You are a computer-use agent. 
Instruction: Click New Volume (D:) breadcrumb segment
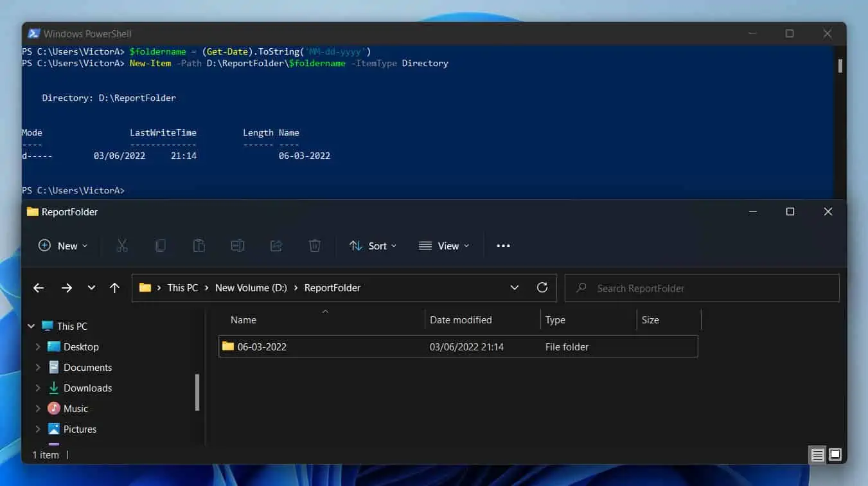(251, 288)
